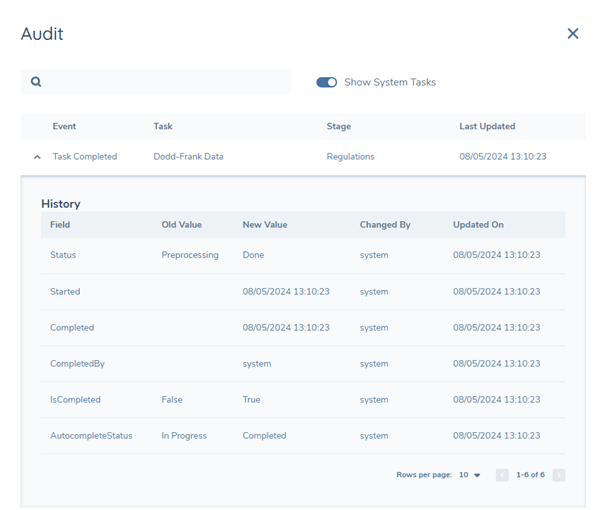This screenshot has height=510, width=602.
Task: Sort by the Last Updated column header
Action: 487,126
